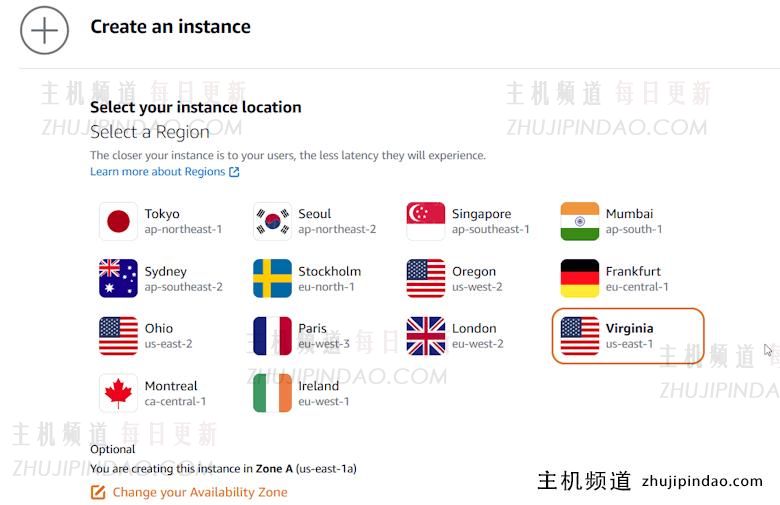
Task: Choose the Seoul South Korea flag icon
Action: pyautogui.click(x=272, y=221)
